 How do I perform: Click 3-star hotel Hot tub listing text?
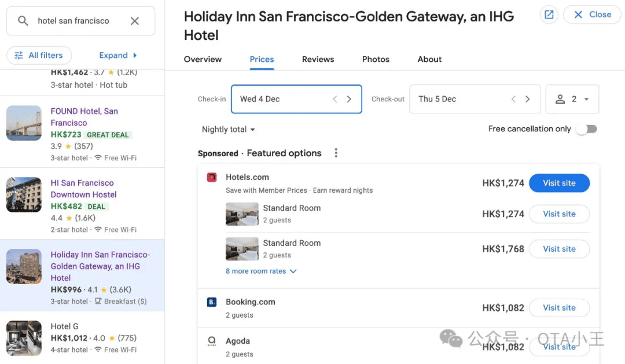pos(89,85)
